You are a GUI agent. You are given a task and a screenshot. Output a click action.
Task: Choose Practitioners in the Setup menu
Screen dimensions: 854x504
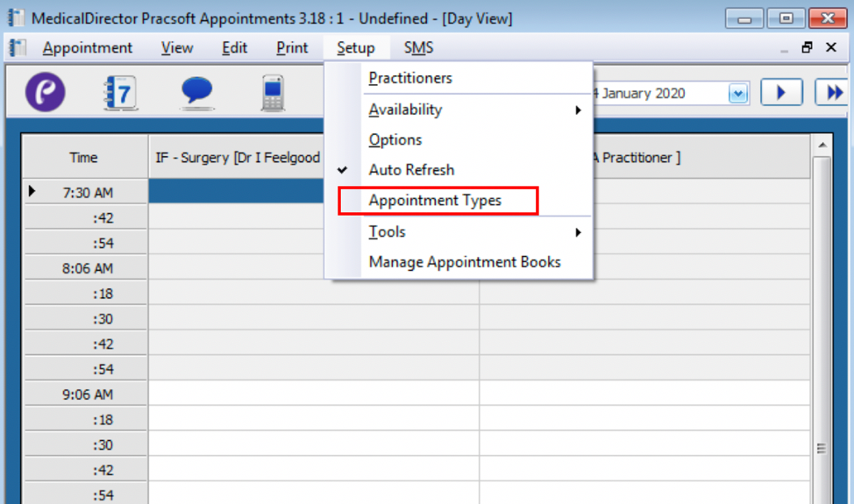410,78
